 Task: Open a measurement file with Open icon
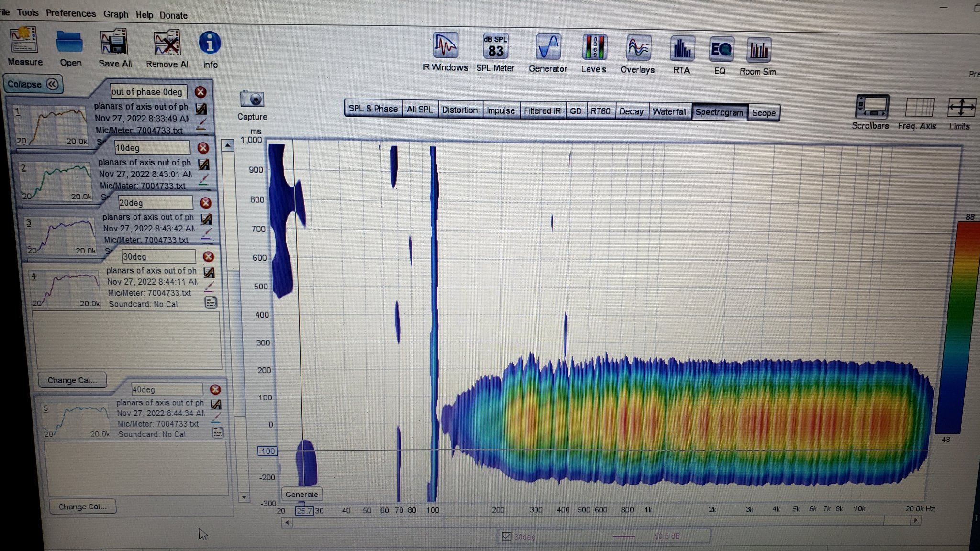[70, 42]
